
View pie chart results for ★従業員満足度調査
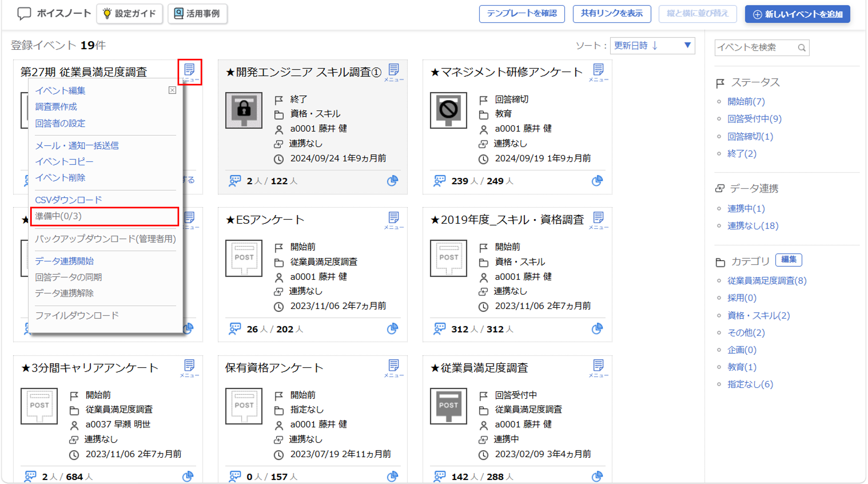597,476
